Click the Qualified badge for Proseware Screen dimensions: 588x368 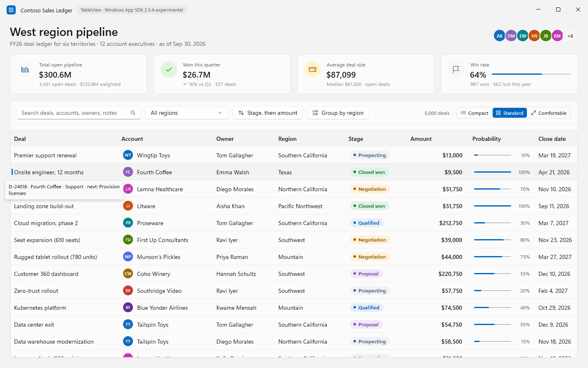(367, 223)
